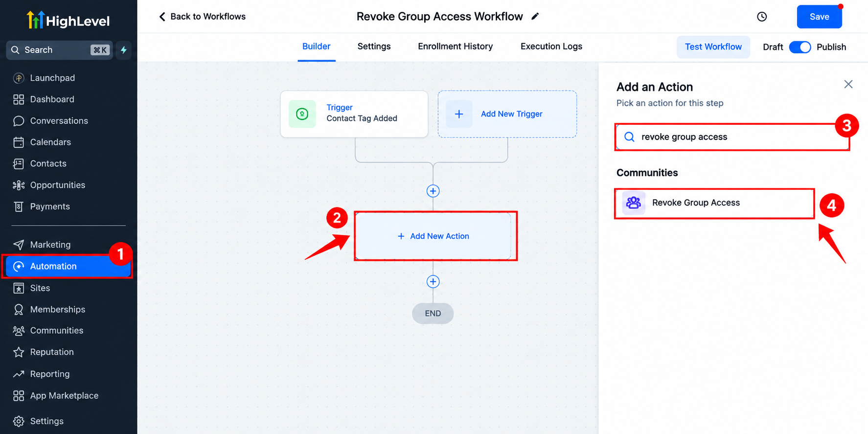Open Conversations in the sidebar
Image resolution: width=868 pixels, height=434 pixels.
pyautogui.click(x=59, y=121)
